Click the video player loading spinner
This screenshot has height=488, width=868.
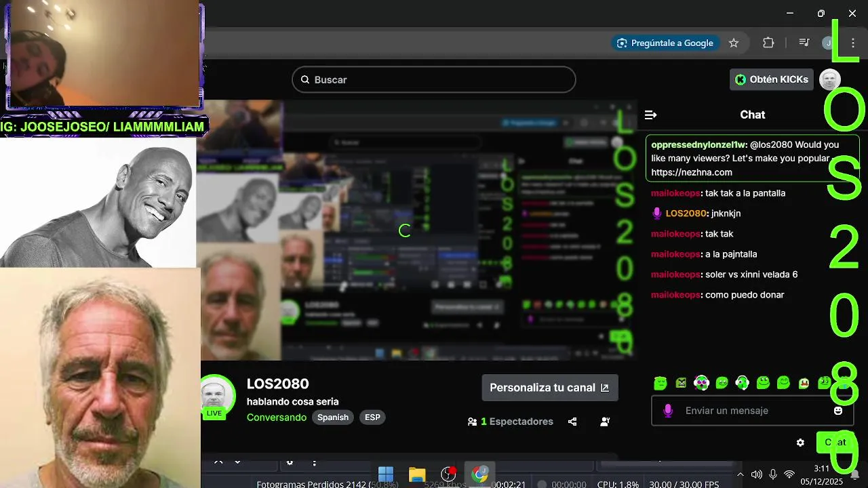(x=405, y=230)
